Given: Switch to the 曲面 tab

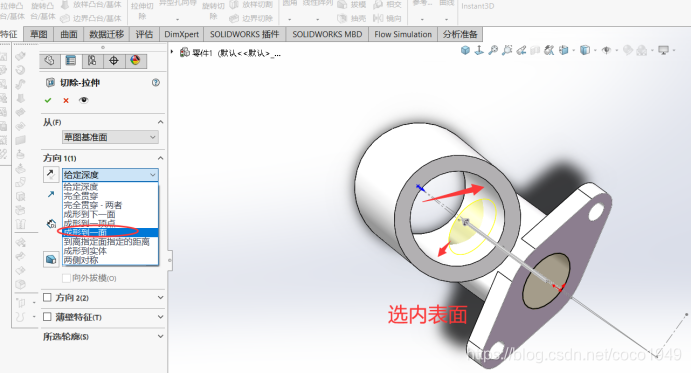Looking at the screenshot, I should 69,34.
